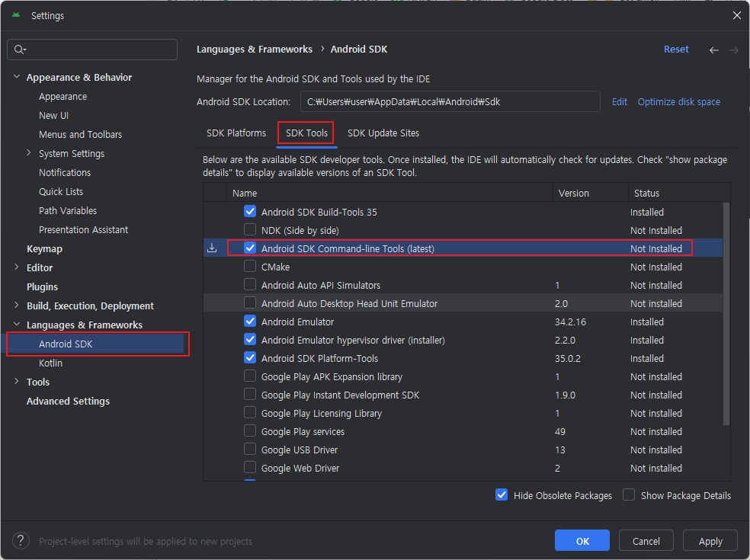Enable Show Package Details checkbox

pyautogui.click(x=629, y=494)
